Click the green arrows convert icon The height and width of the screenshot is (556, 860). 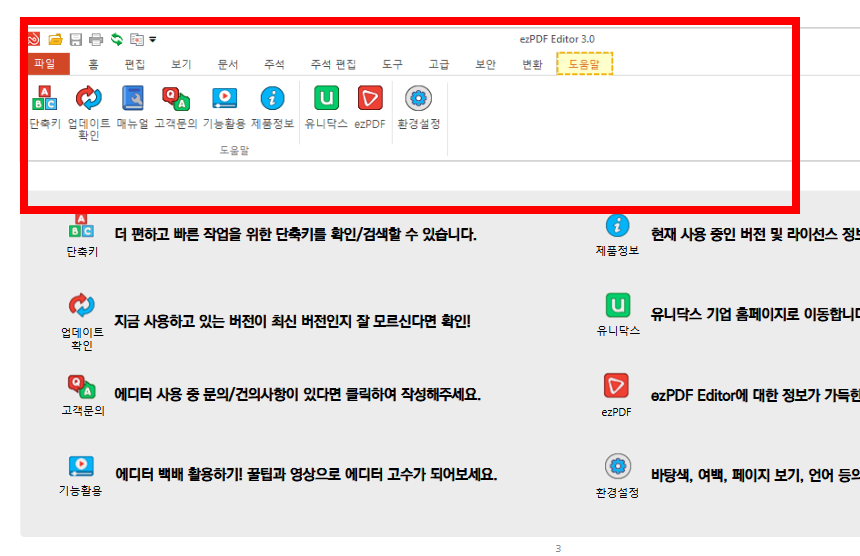(116, 39)
